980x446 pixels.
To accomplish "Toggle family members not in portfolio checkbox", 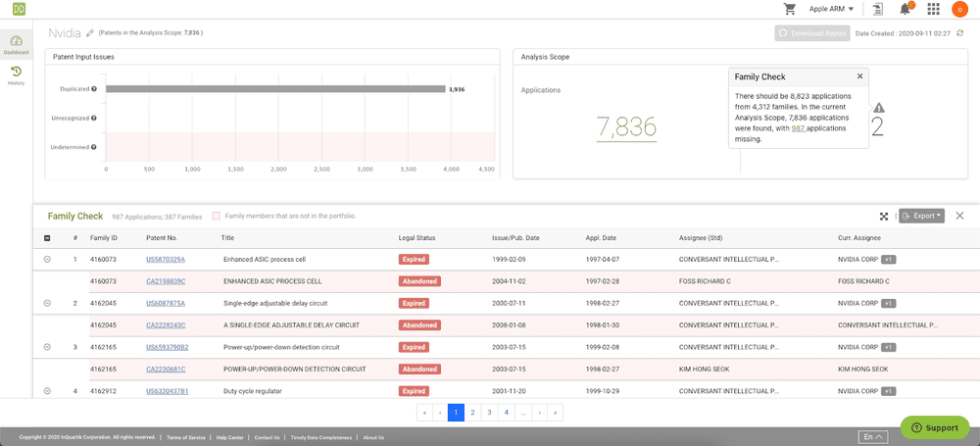I will coord(217,216).
